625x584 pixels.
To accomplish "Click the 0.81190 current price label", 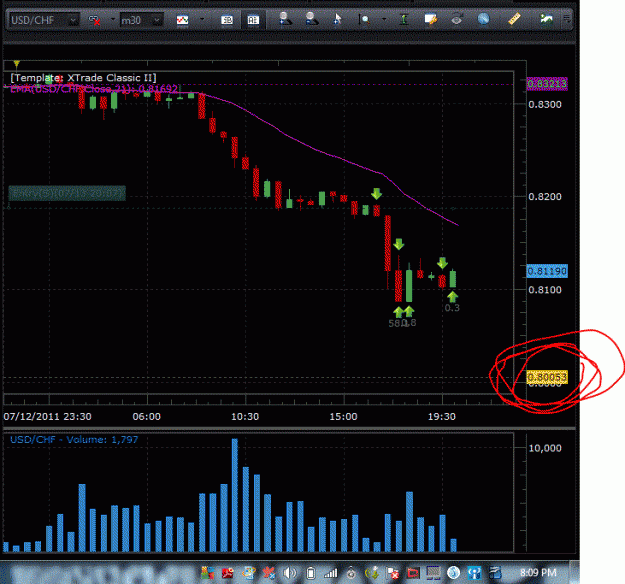I will click(547, 271).
